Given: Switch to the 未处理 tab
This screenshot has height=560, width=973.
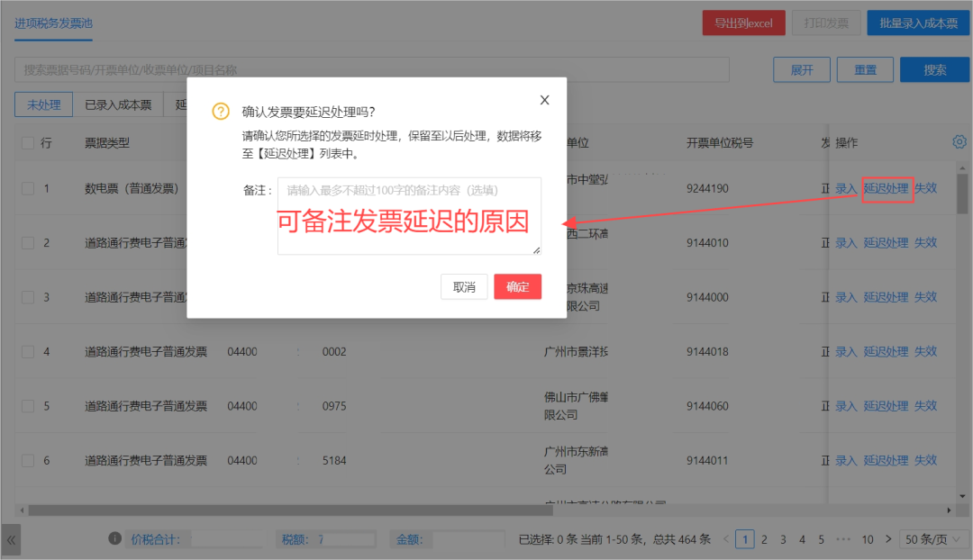Looking at the screenshot, I should click(x=43, y=104).
